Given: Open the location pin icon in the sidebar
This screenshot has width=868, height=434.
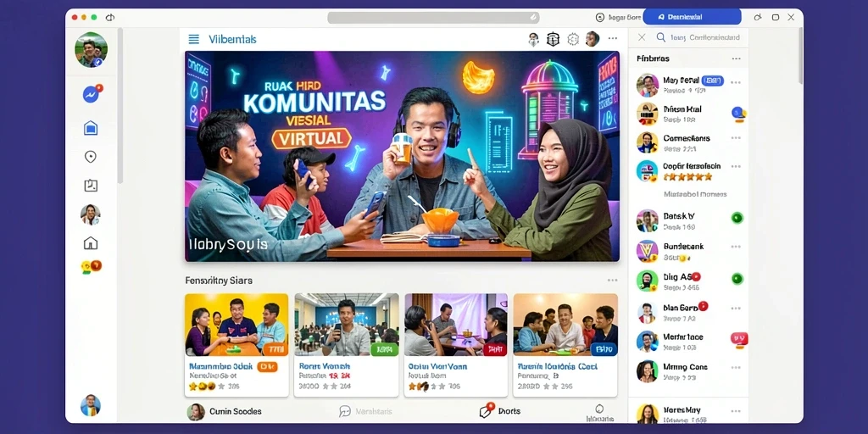Looking at the screenshot, I should (91, 157).
